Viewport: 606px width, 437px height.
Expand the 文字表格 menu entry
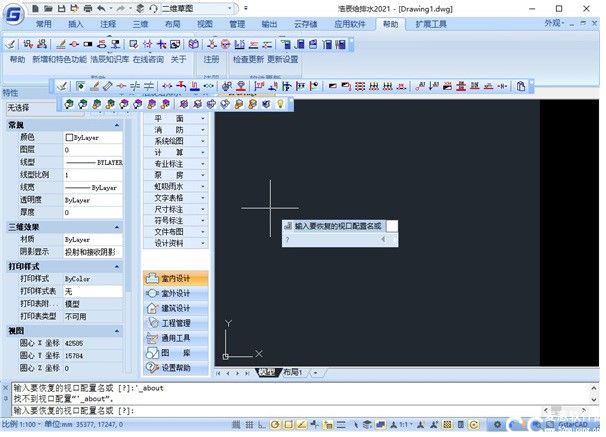click(x=179, y=197)
